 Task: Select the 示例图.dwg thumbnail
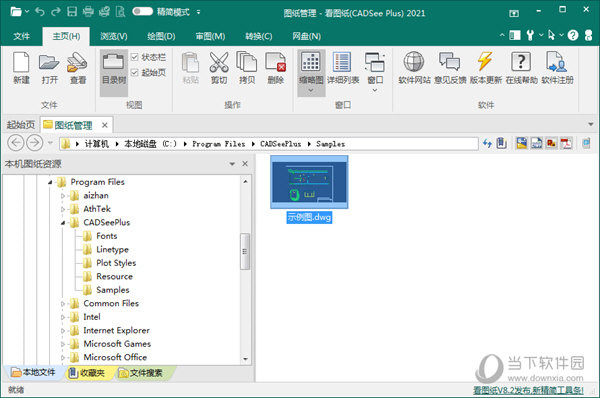point(309,182)
